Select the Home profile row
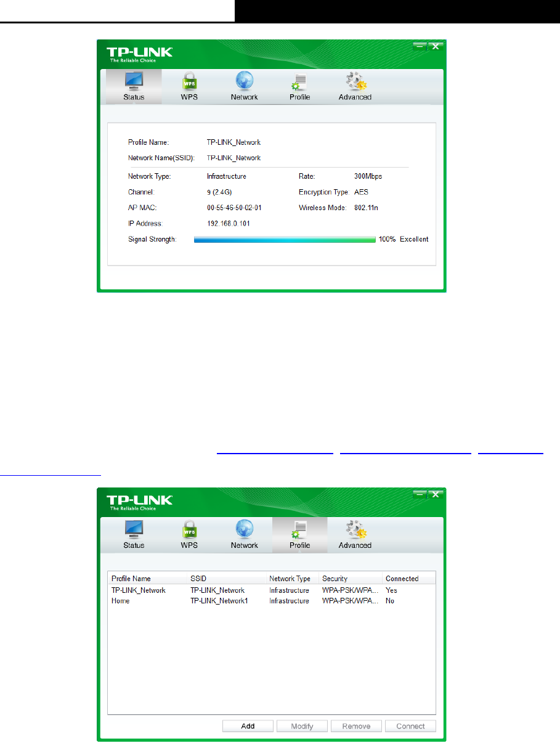The width and height of the screenshot is (560, 742). (272, 601)
